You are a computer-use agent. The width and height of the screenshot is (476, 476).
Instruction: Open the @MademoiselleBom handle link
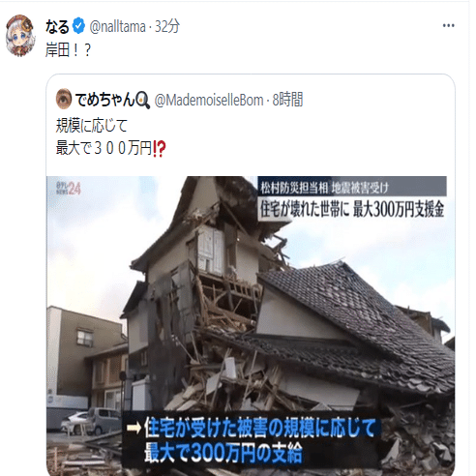[209, 101]
